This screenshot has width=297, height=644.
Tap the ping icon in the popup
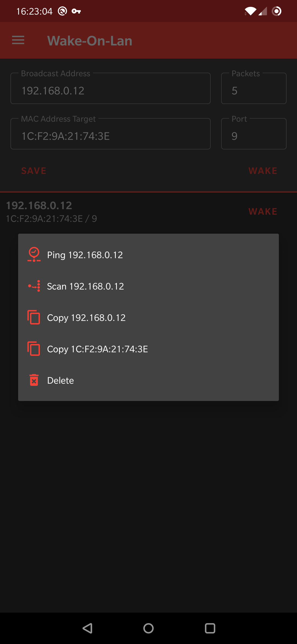34,255
